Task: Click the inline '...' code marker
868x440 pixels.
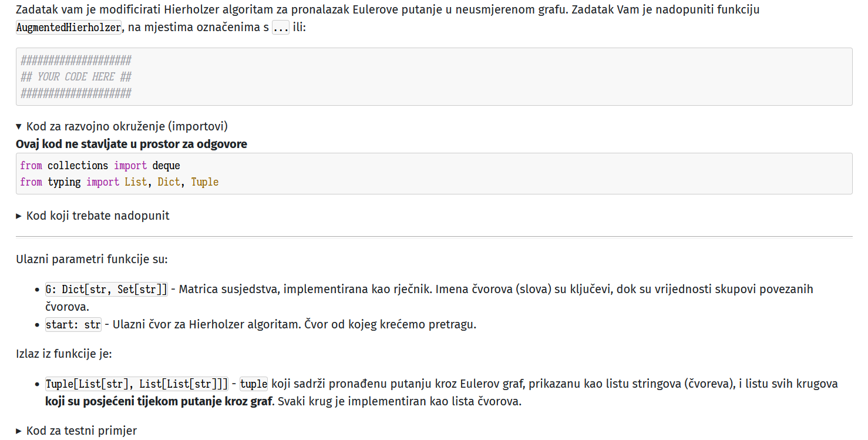Action: click(x=281, y=28)
